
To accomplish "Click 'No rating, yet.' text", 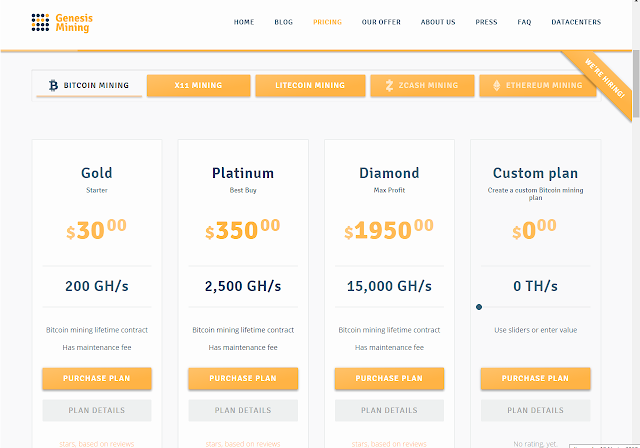I will 535,444.
